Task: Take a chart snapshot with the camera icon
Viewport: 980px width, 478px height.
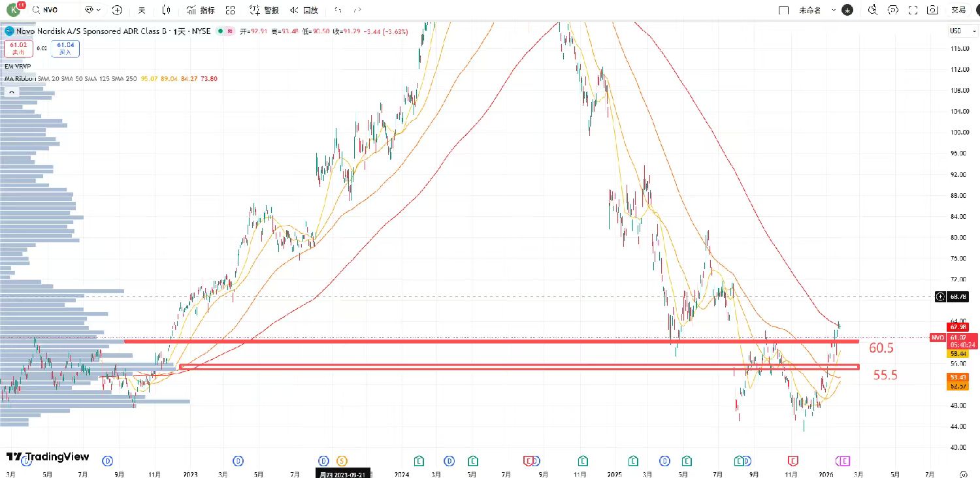Action: click(934, 10)
